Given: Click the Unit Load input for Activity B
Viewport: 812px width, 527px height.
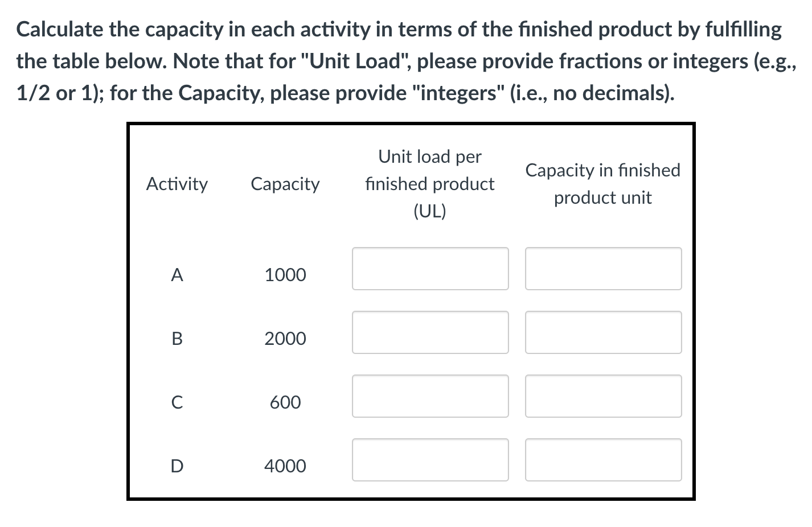Looking at the screenshot, I should point(430,332).
